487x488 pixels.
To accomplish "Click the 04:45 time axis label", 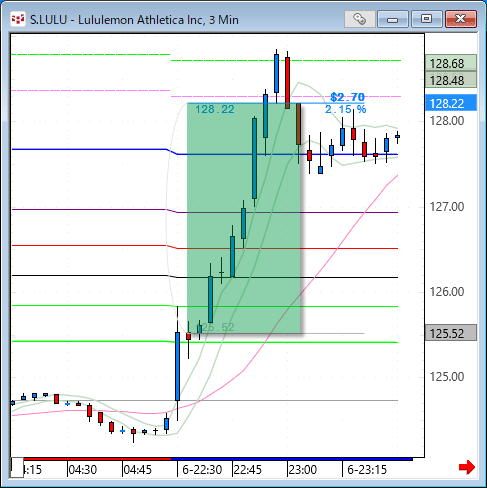I will (x=137, y=470).
